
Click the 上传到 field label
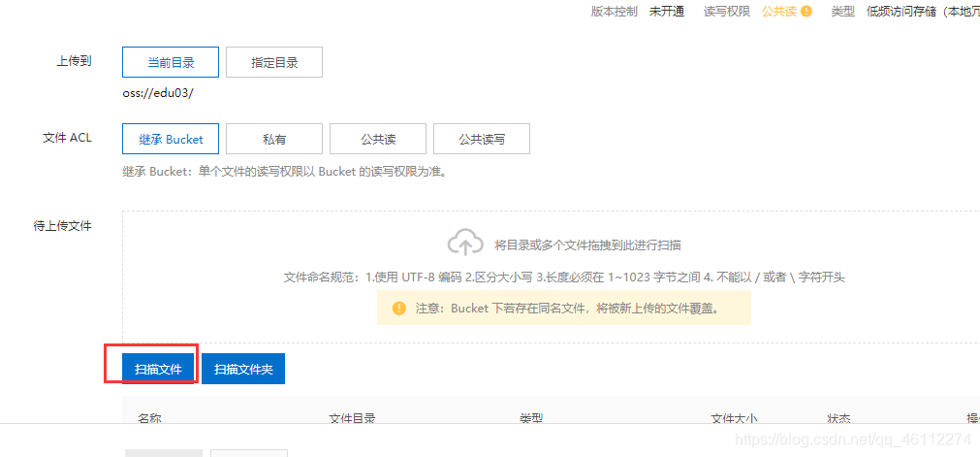coord(75,61)
